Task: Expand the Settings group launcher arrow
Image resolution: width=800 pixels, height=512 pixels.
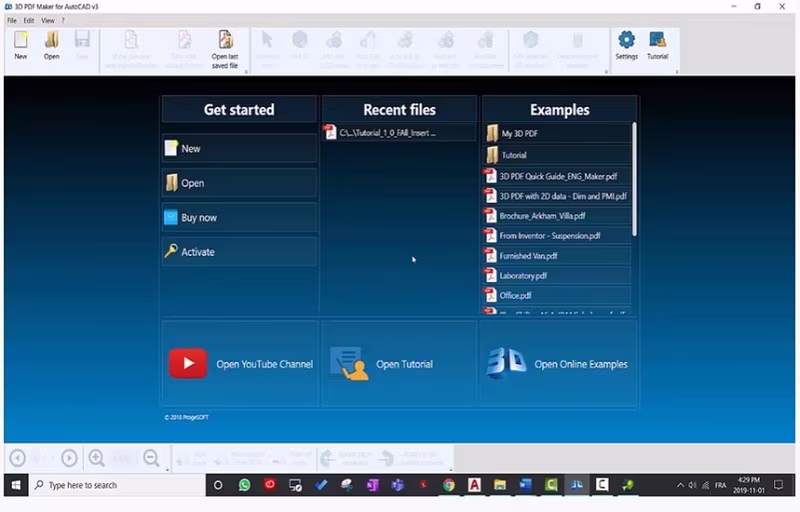Action: click(x=677, y=72)
